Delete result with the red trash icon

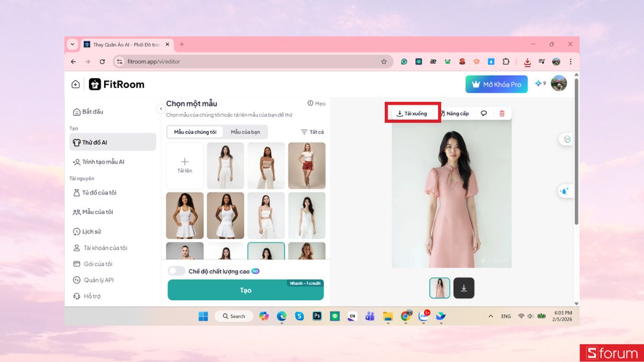pos(502,114)
